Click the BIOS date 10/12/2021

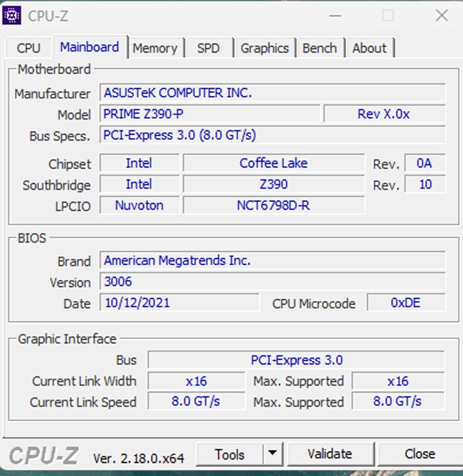tap(179, 302)
